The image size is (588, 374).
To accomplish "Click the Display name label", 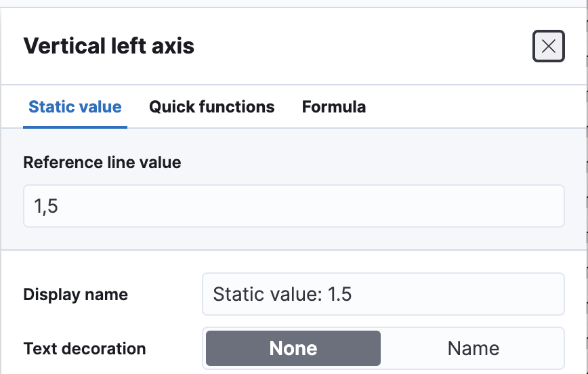I will (76, 295).
